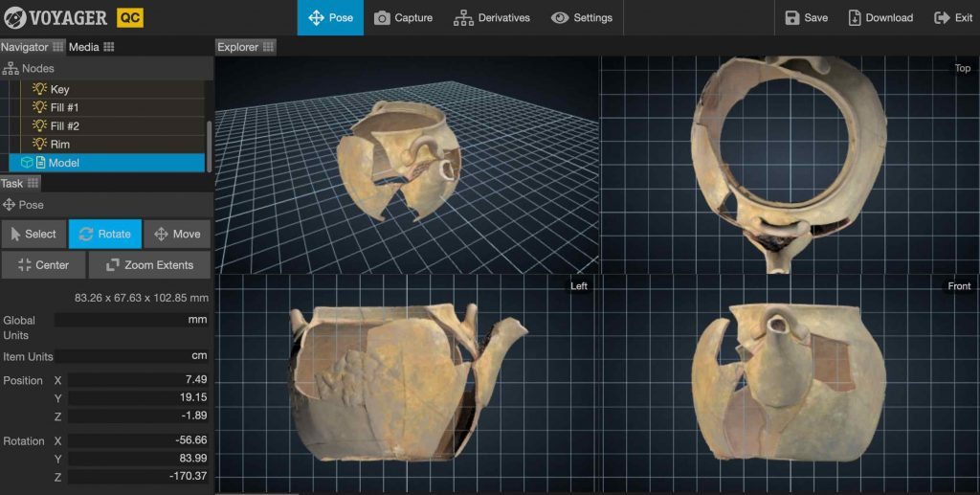Click the grid icon beside the Navigator tab

click(58, 47)
